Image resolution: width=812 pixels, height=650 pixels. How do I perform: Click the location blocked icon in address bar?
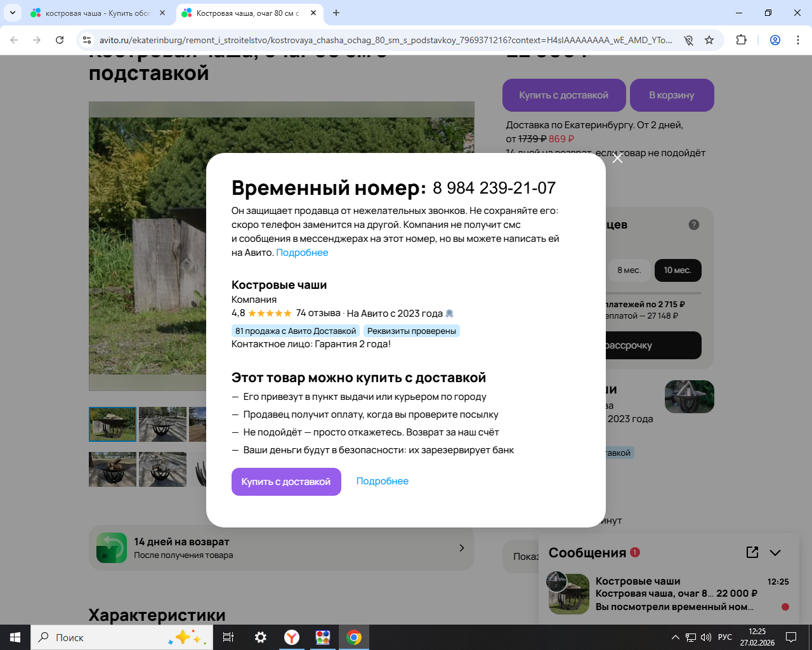[688, 40]
